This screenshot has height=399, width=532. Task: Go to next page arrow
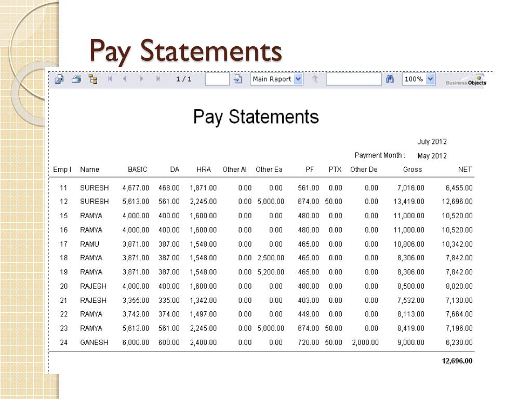click(x=141, y=79)
